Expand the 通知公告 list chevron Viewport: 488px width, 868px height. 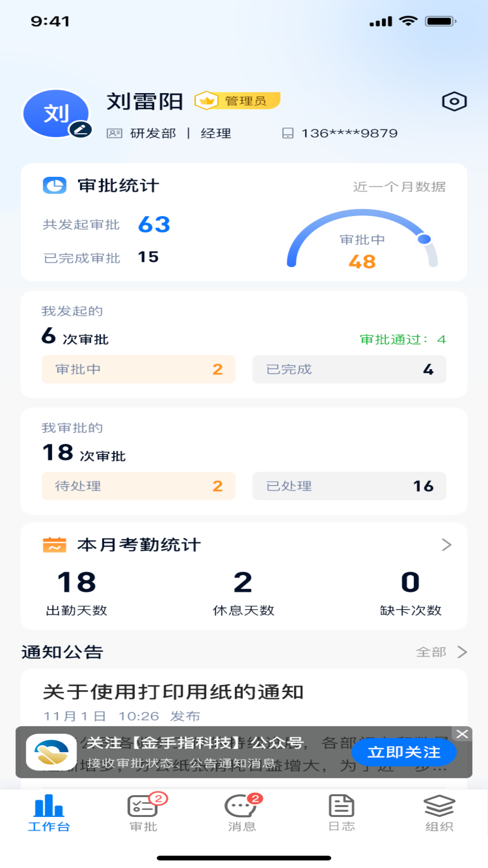coord(462,652)
